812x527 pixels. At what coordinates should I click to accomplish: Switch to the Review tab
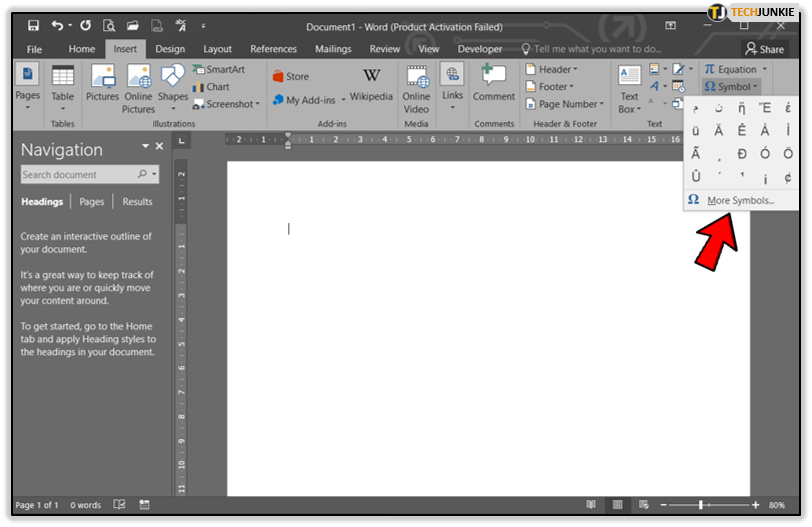385,49
